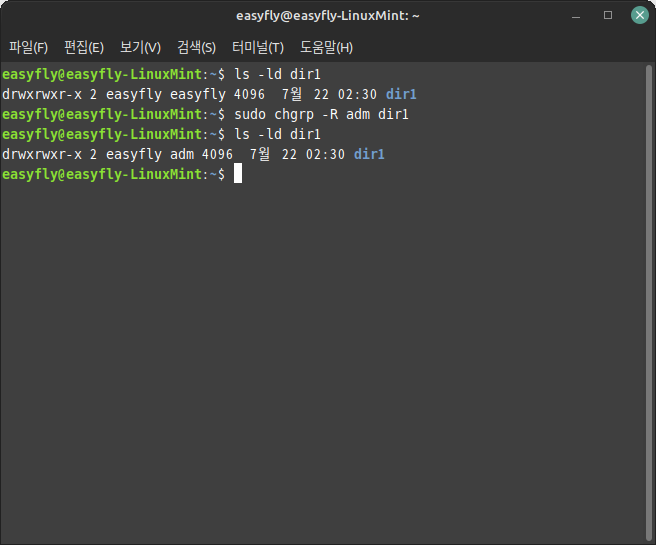
Task: Click the last prompt easyfly@easyfly-LinuxMint
Action: (x=102, y=174)
